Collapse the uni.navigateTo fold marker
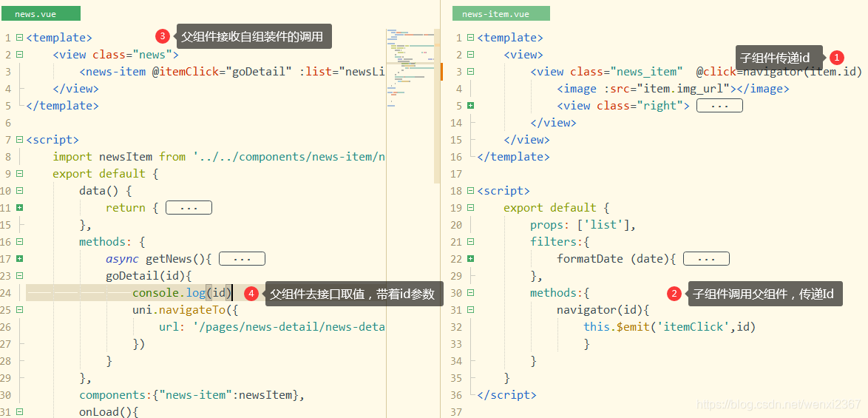 click(x=19, y=310)
